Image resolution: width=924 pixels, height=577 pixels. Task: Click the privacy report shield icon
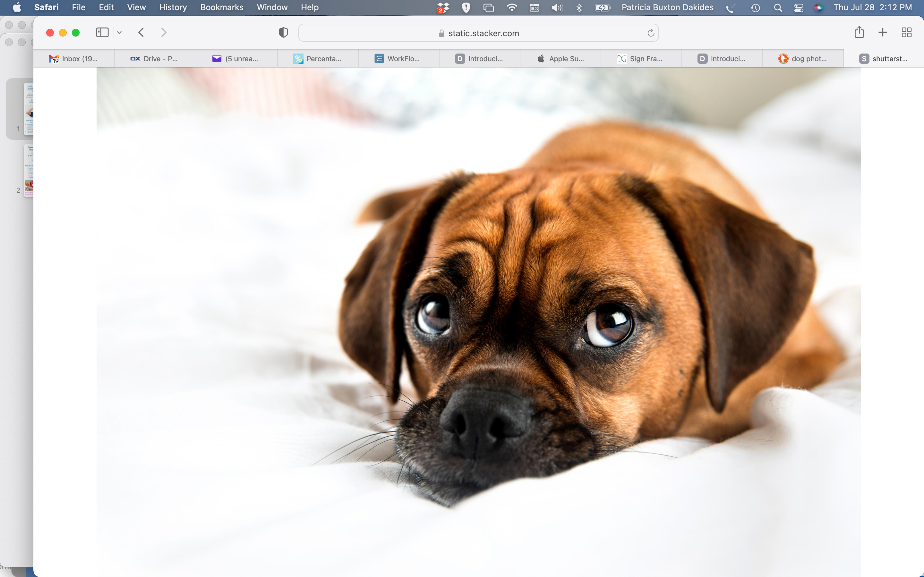283,33
